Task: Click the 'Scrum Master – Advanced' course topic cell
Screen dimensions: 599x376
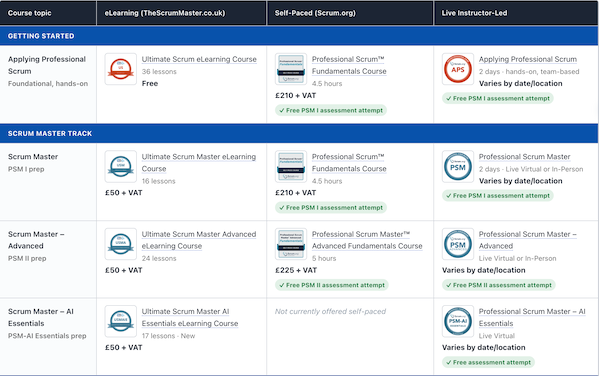Action: (x=48, y=259)
